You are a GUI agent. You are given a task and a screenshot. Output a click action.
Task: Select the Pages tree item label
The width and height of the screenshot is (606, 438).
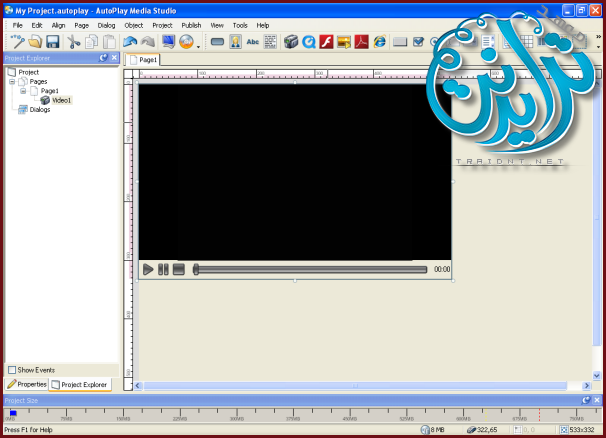point(38,82)
